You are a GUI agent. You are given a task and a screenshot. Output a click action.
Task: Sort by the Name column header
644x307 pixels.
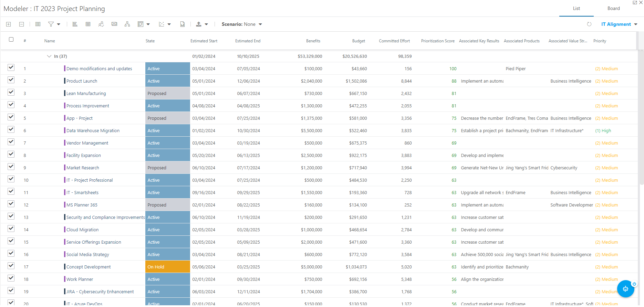tap(50, 41)
